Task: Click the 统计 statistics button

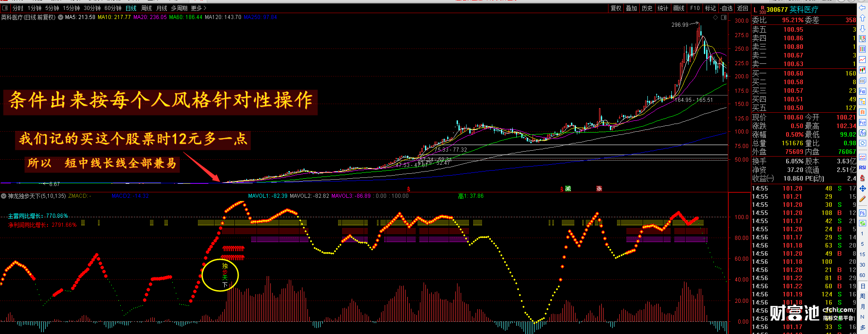Action: (663, 8)
